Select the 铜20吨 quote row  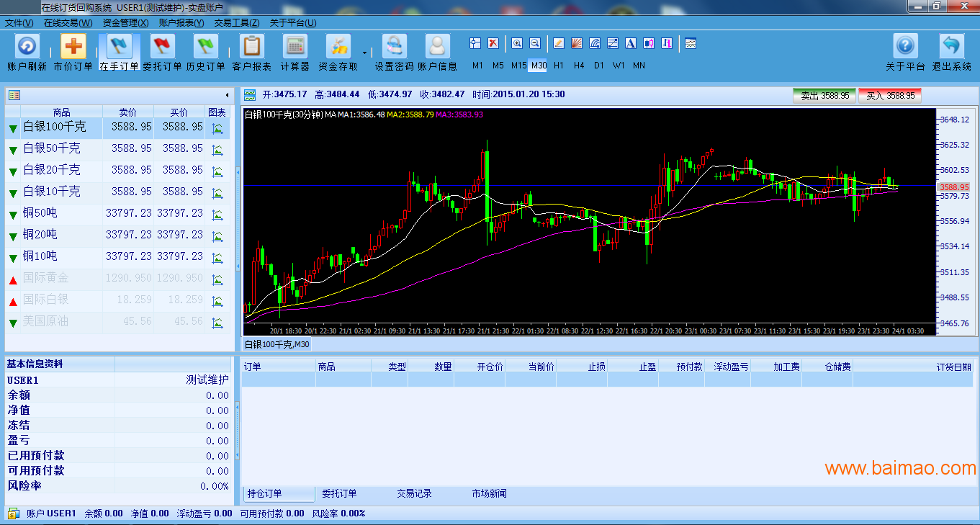[x=118, y=236]
